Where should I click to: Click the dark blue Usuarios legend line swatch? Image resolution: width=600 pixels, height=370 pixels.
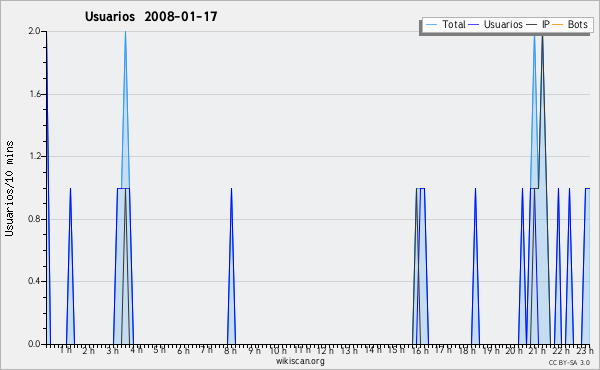[x=474, y=24]
